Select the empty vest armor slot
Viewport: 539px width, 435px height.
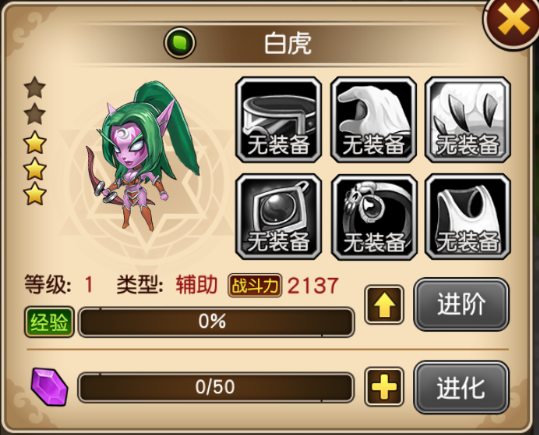pyautogui.click(x=468, y=217)
